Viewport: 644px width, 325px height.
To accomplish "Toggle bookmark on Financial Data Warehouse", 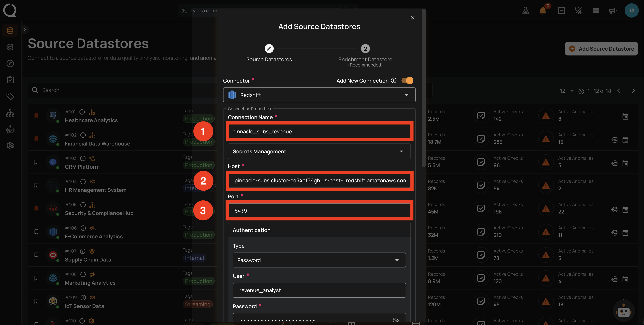I will pos(36,139).
